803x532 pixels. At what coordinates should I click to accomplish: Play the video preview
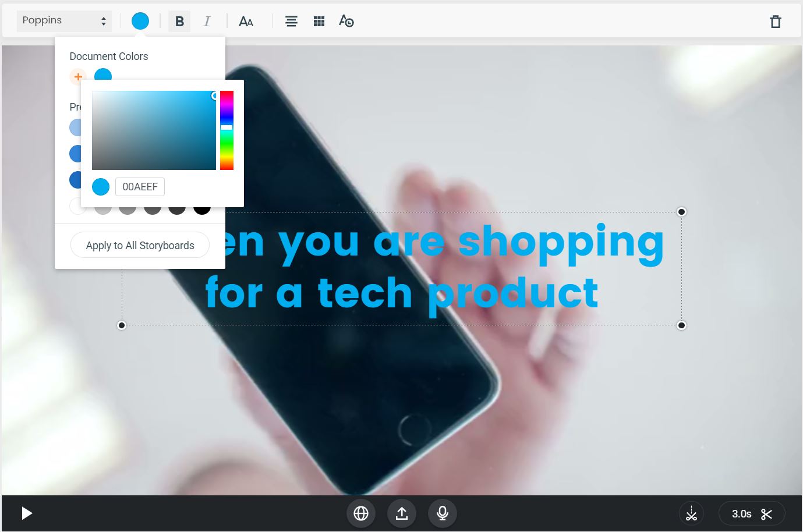pyautogui.click(x=26, y=513)
